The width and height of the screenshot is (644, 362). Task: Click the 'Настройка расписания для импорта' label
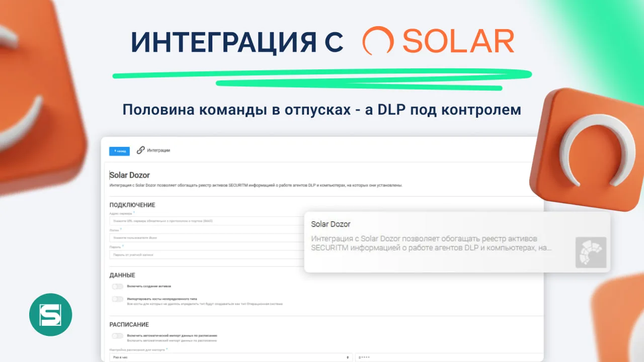point(137,349)
